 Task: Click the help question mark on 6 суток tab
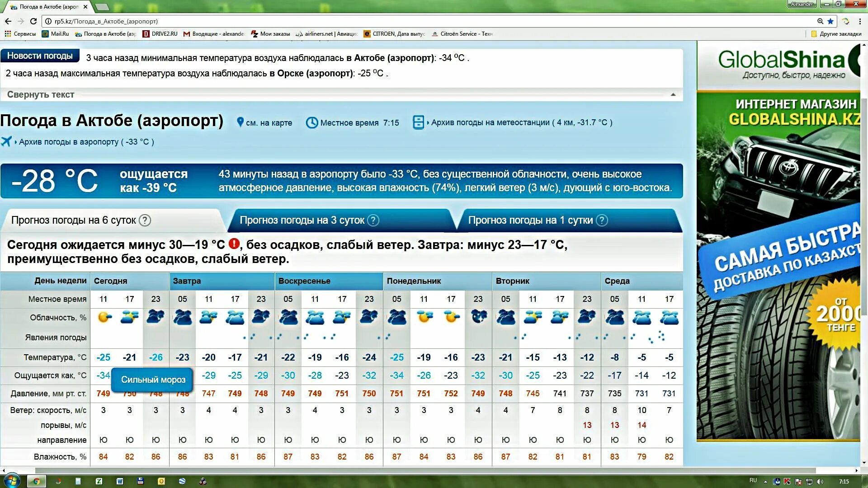point(145,221)
